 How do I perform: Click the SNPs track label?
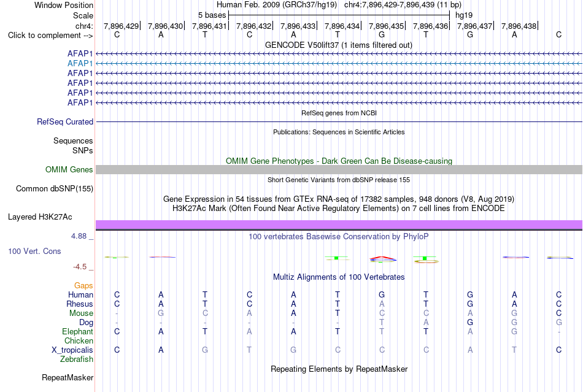[x=83, y=150]
